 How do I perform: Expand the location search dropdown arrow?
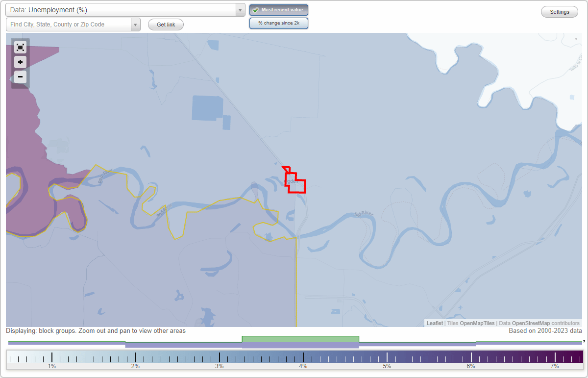[135, 25]
